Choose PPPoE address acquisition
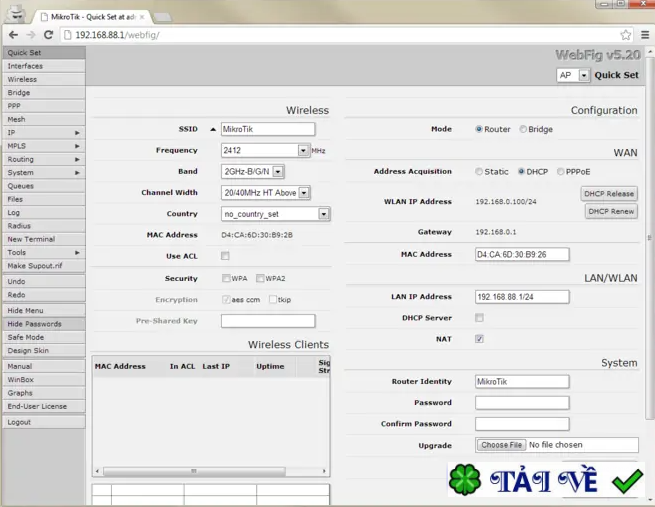Image resolution: width=655 pixels, height=507 pixels. pos(561,172)
